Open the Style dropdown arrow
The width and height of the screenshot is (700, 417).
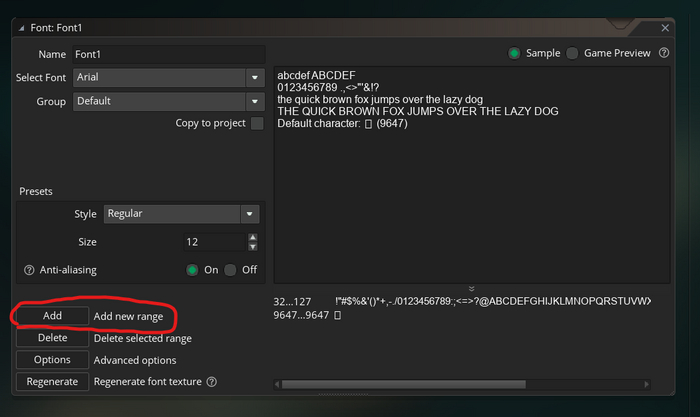coord(250,214)
